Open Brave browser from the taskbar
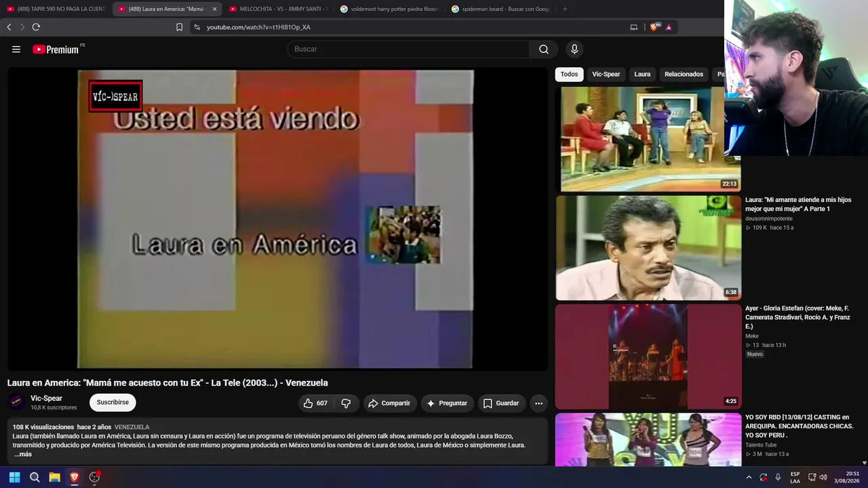The width and height of the screenshot is (868, 488). [75, 477]
